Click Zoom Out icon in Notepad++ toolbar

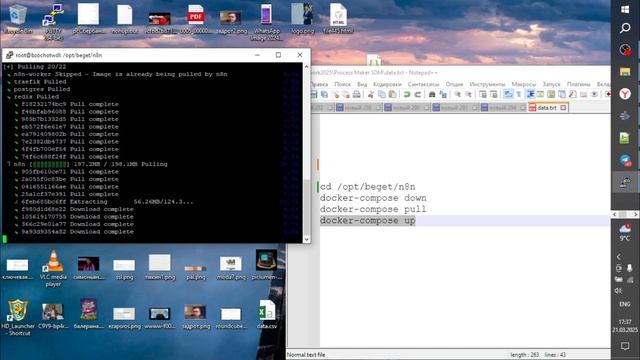[468, 94]
